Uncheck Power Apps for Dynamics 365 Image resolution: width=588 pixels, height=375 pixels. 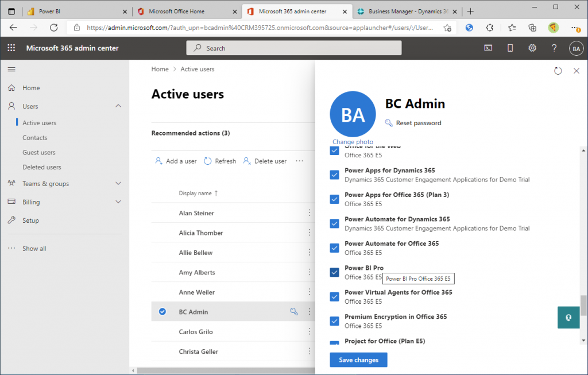335,175
